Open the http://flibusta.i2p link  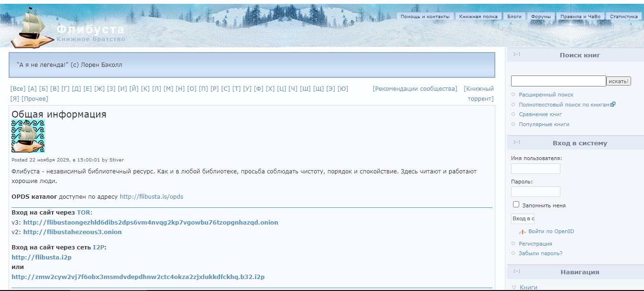coord(42,257)
